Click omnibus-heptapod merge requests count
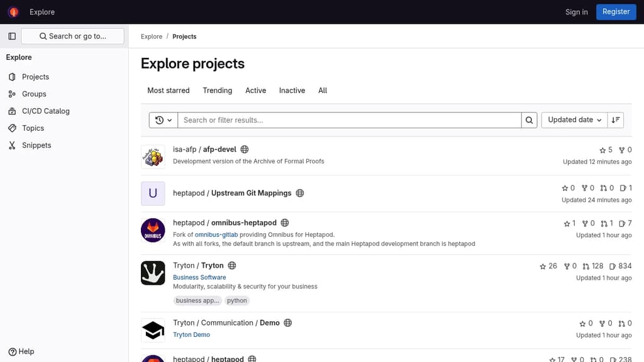This screenshot has height=362, width=644. pos(607,223)
